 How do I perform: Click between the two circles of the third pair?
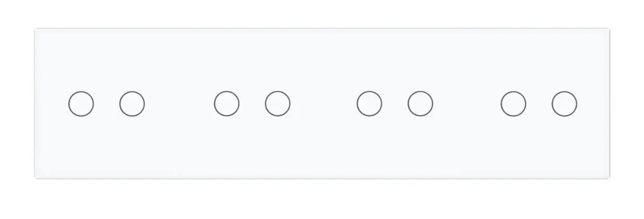(x=395, y=104)
